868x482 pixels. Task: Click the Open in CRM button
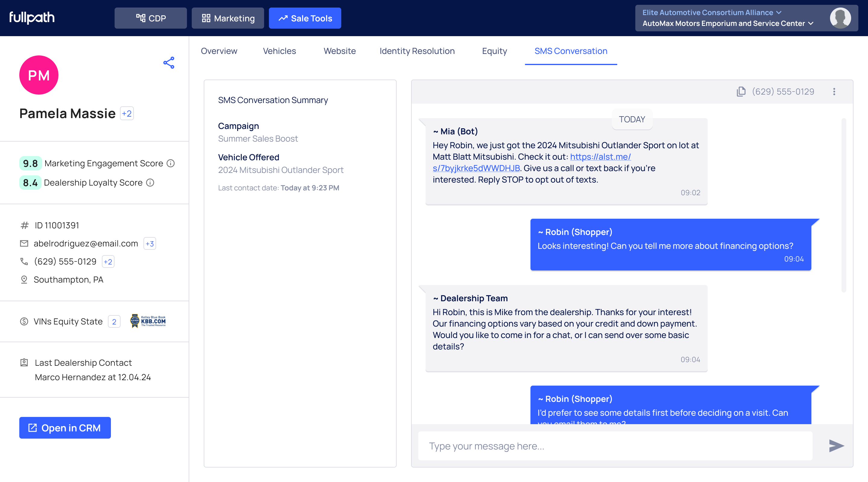[x=65, y=428]
